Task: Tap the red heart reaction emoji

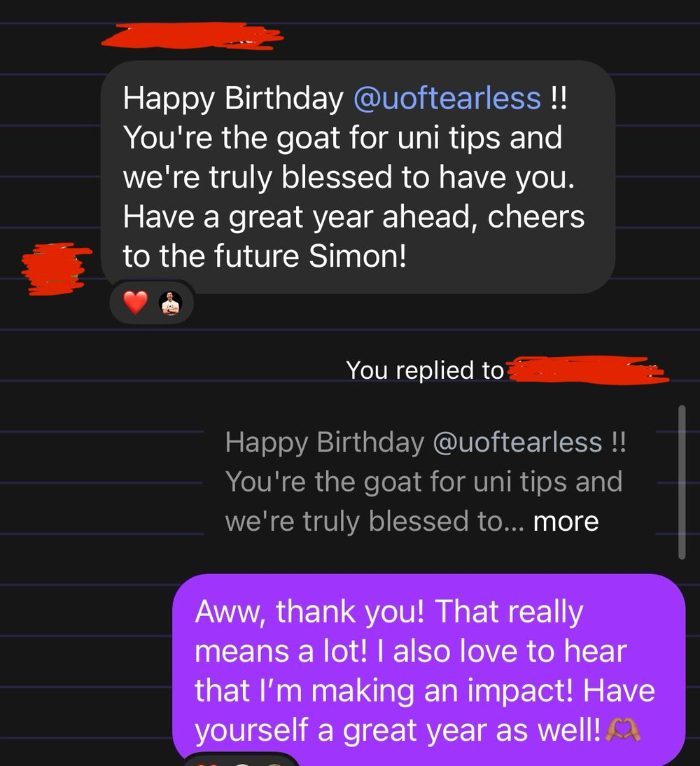Action: (x=136, y=303)
